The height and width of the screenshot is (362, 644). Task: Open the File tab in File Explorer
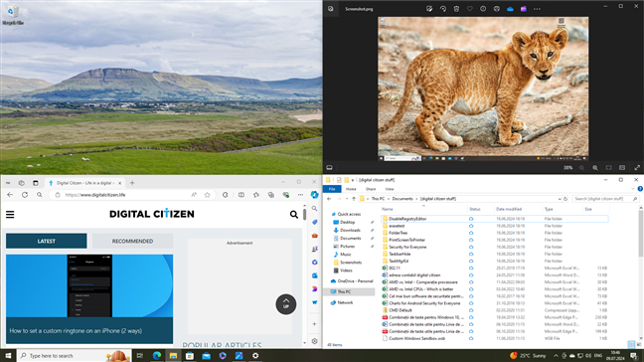332,189
